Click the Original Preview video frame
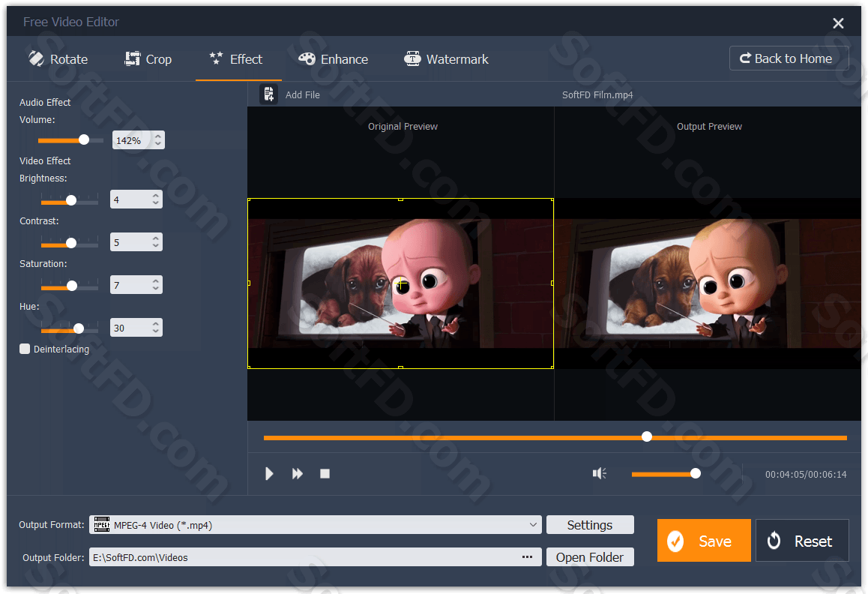 click(400, 283)
